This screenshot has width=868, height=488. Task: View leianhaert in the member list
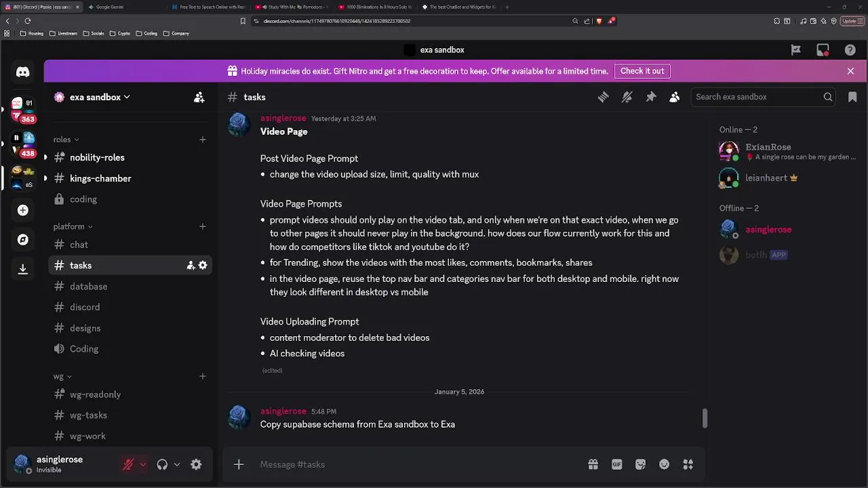788,178
